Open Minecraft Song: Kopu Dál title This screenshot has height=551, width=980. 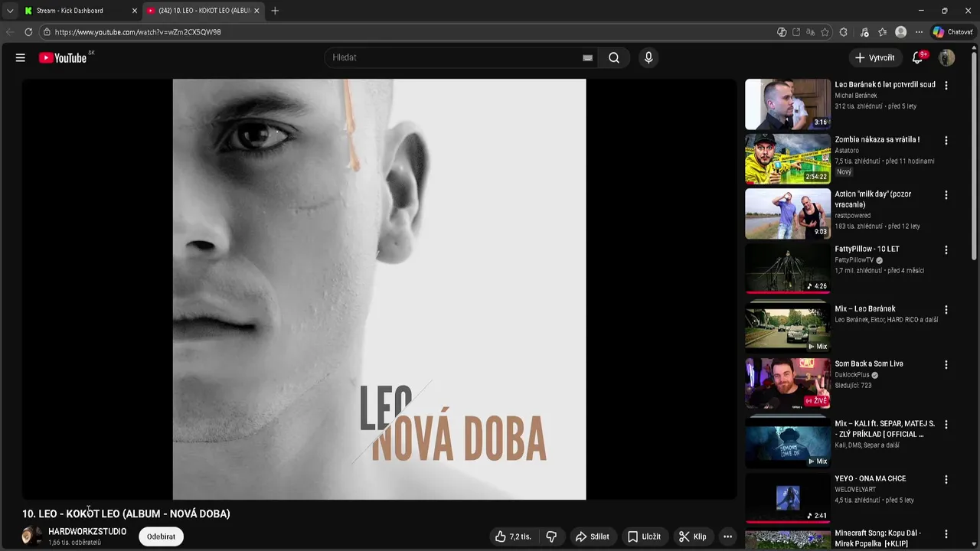pyautogui.click(x=877, y=538)
